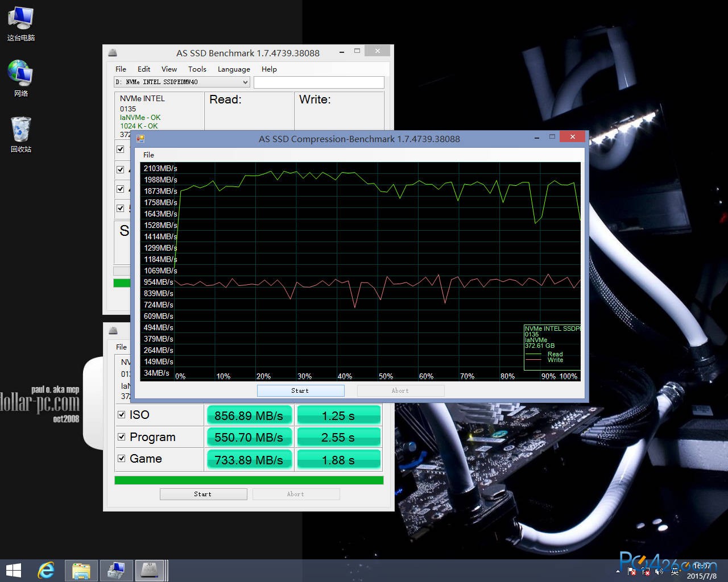The width and height of the screenshot is (728, 582).
Task: Click the ISO speed 856.89 MB/s
Action: pos(249,415)
